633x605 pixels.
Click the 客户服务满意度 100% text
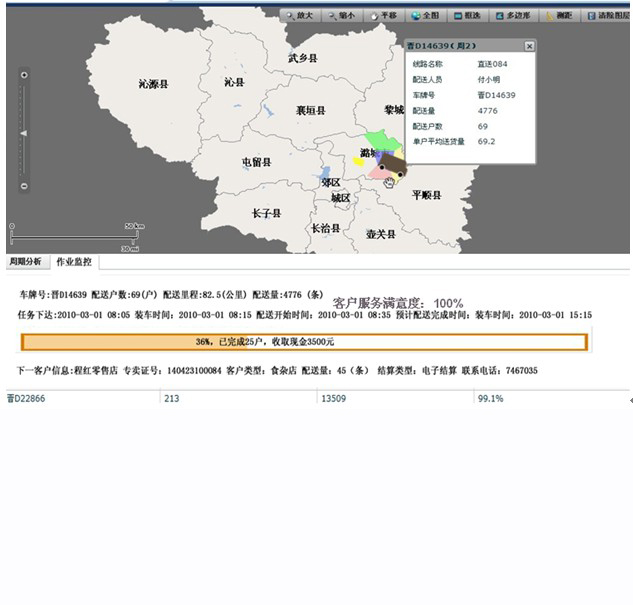[398, 303]
